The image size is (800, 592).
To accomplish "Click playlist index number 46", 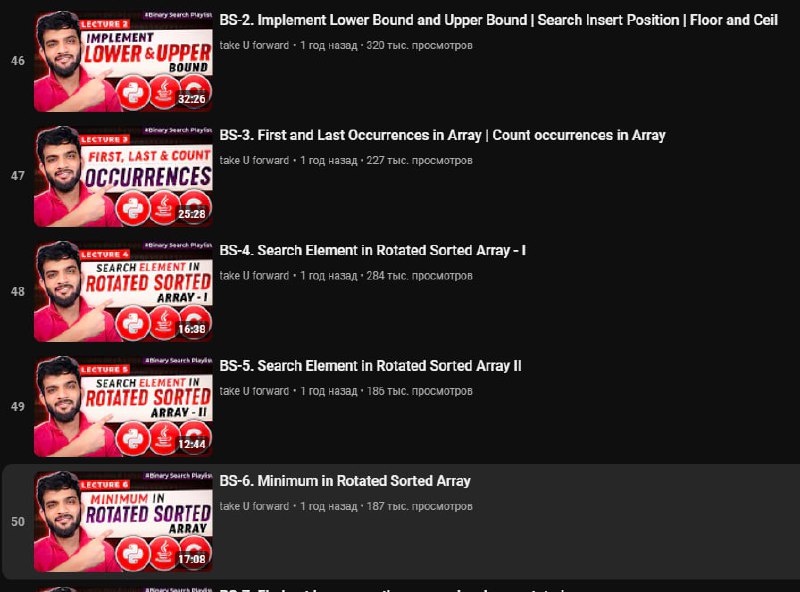I will click(x=18, y=61).
